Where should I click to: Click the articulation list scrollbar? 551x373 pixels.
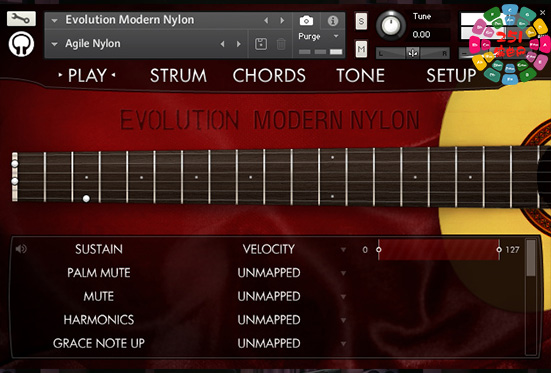(531, 258)
